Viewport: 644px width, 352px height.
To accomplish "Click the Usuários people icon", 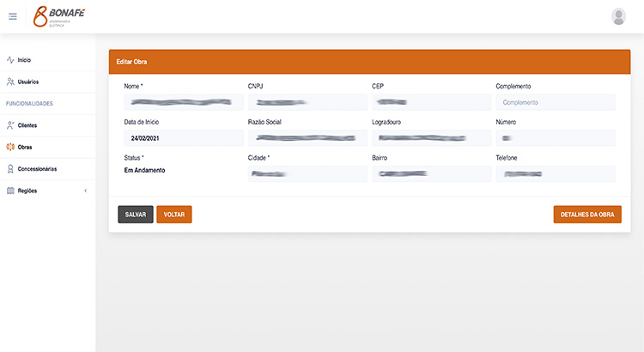I will (10, 82).
